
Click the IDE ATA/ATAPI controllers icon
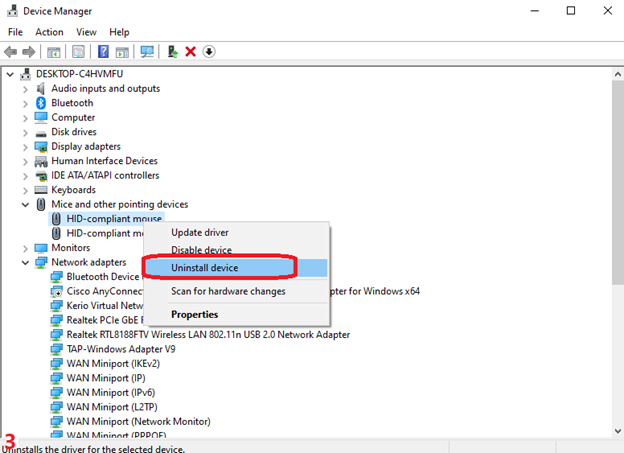coord(41,176)
